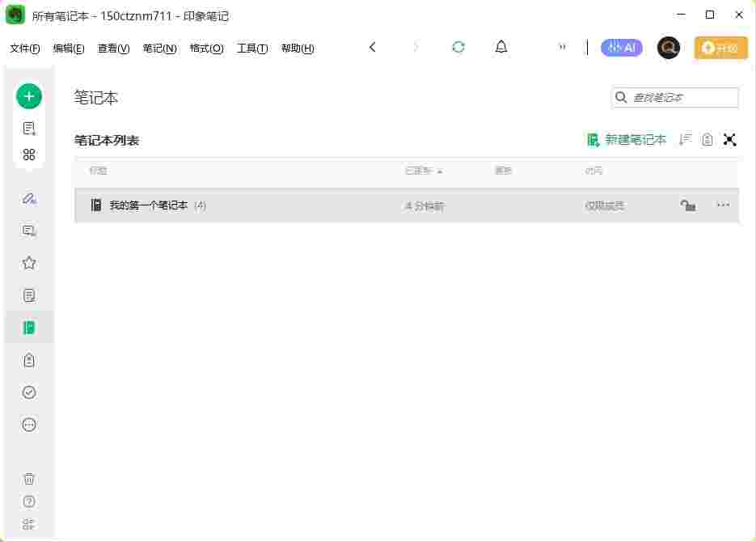
Task: Open the tags panel in the sidebar
Action: coord(29,360)
